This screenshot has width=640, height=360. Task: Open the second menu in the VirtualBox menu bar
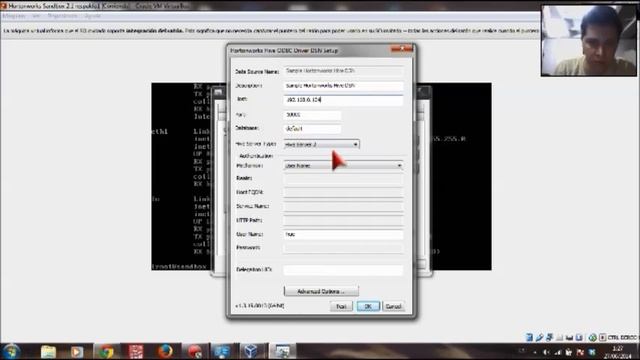pyautogui.click(x=36, y=16)
